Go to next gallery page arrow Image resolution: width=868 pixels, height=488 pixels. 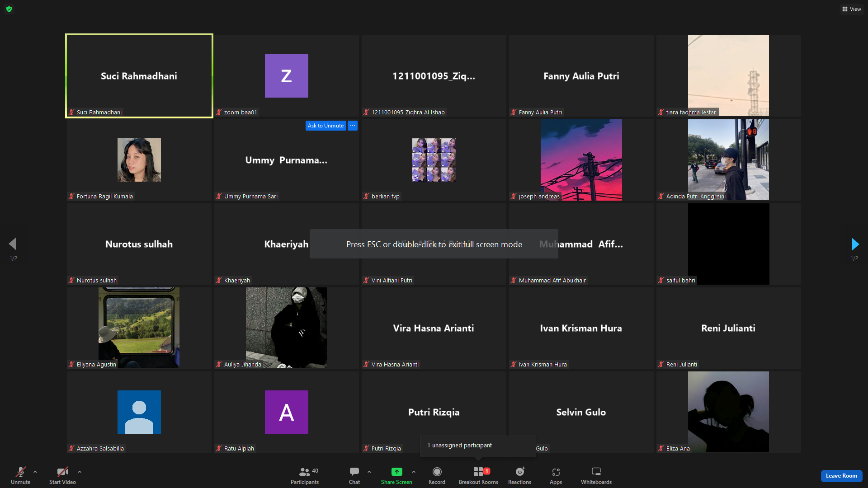click(x=854, y=244)
